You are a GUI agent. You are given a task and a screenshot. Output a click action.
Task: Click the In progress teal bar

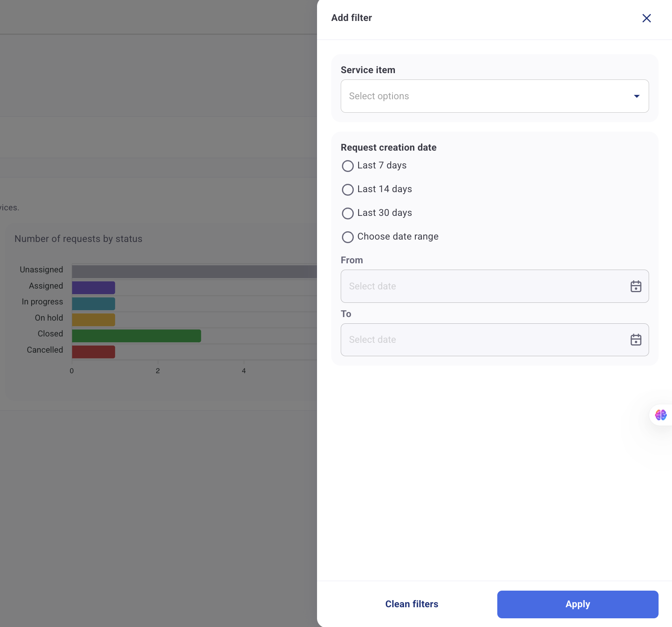93,304
